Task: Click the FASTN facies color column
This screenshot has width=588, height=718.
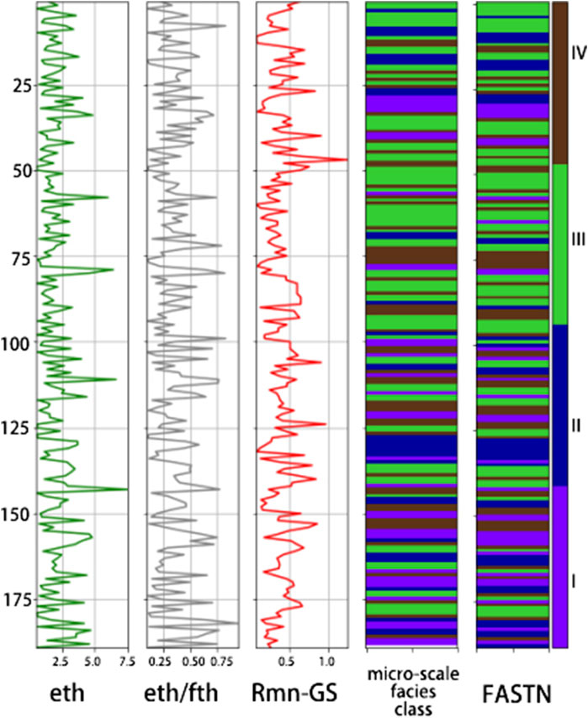Action: click(x=513, y=325)
